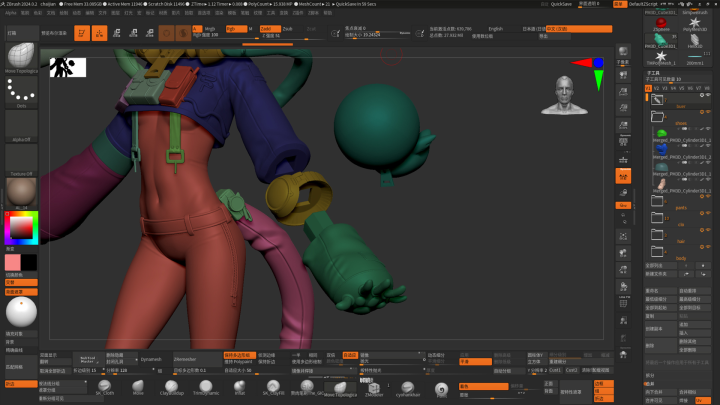
Task: Click the Draw mode button
Action: [101, 33]
